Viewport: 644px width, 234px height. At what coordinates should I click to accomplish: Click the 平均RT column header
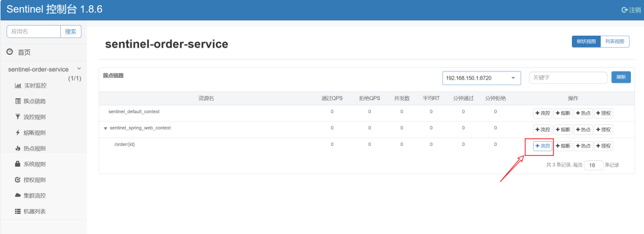coord(431,98)
